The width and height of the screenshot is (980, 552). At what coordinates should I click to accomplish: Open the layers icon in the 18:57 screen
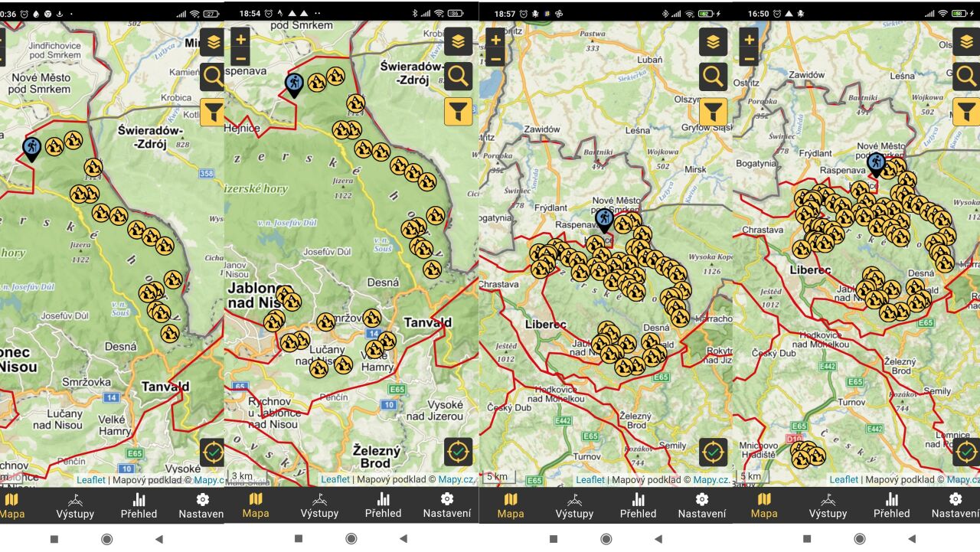tap(713, 41)
